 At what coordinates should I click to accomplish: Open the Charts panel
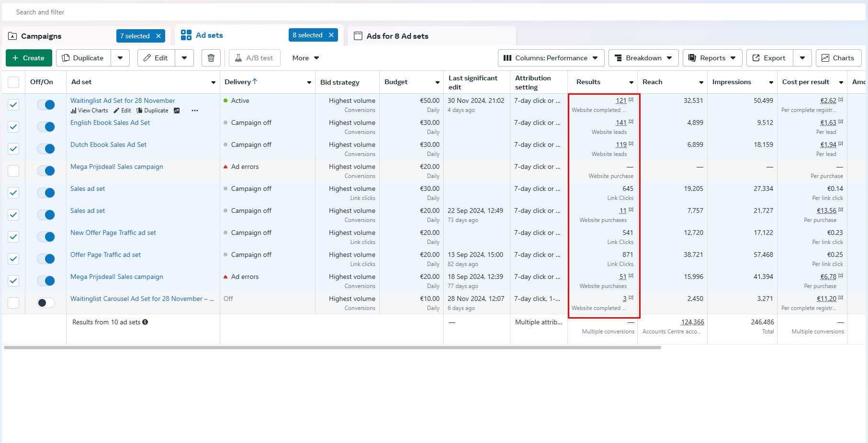(x=838, y=58)
